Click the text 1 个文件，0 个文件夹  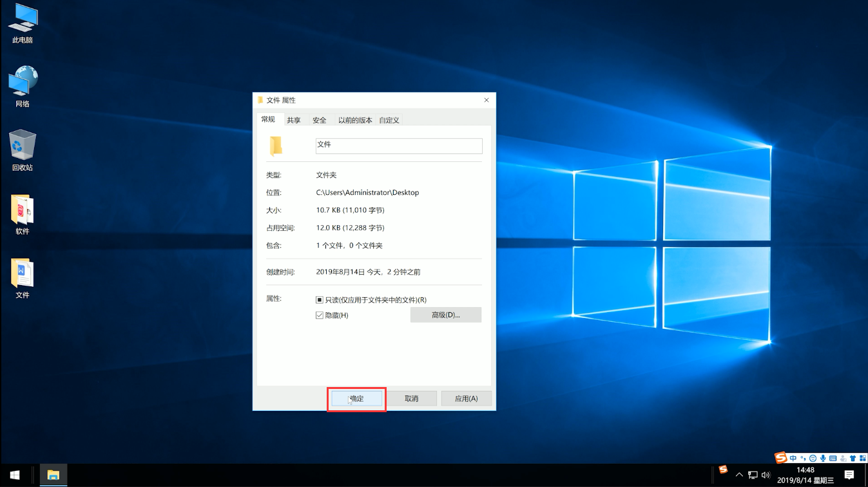tap(349, 246)
